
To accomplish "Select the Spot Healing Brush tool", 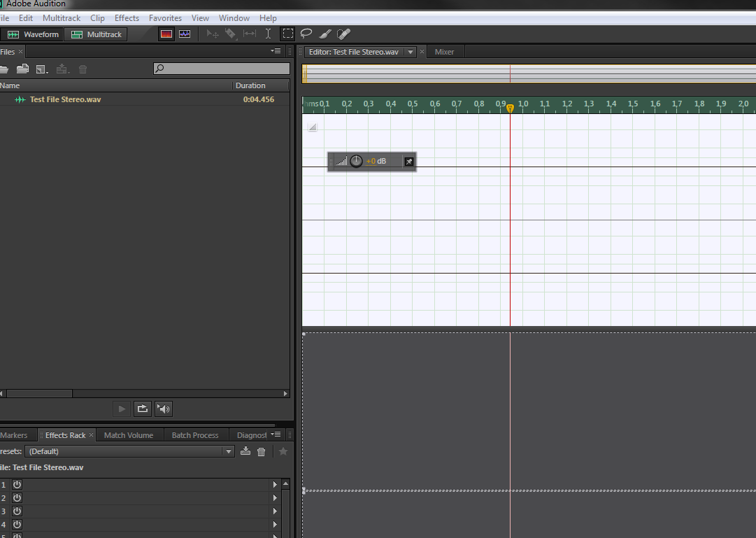I will point(343,34).
